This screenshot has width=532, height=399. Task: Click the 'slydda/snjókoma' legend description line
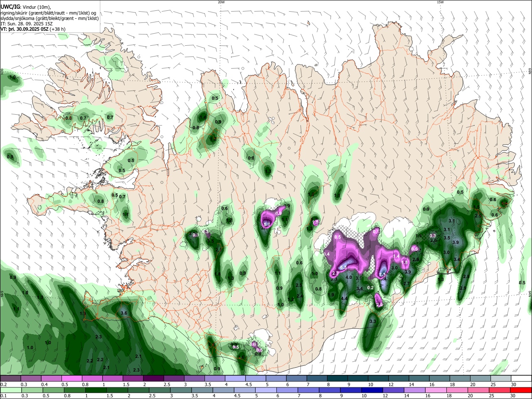(50, 18)
